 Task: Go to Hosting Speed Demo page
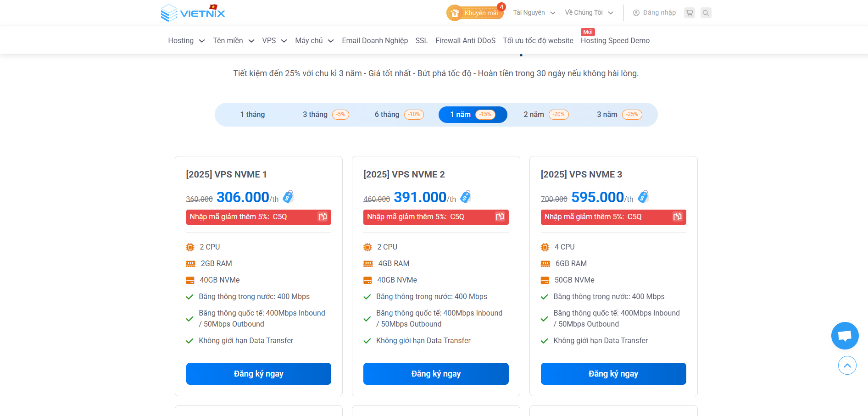coord(615,41)
